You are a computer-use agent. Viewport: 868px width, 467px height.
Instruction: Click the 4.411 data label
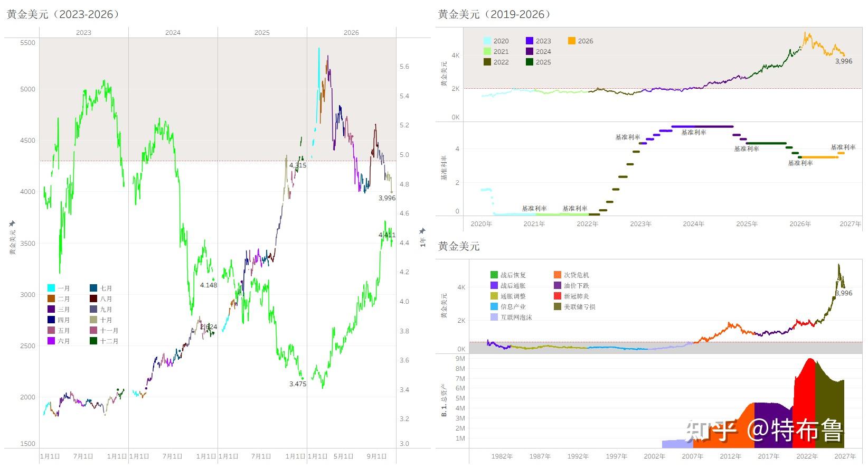click(387, 235)
